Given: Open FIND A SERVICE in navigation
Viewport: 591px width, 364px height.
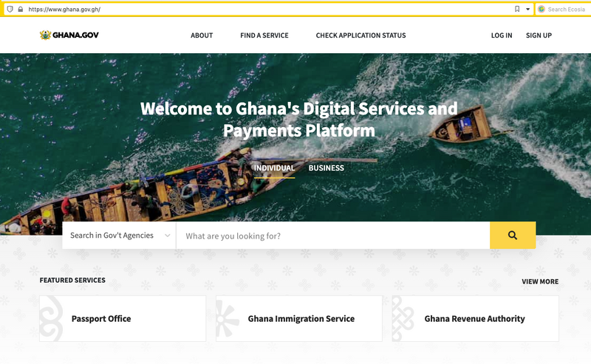Looking at the screenshot, I should click(x=264, y=35).
